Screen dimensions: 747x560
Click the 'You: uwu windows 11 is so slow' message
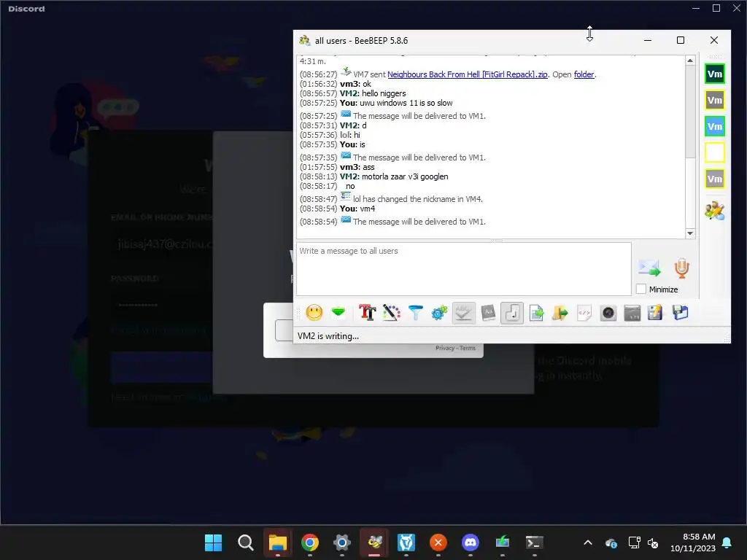(x=376, y=103)
